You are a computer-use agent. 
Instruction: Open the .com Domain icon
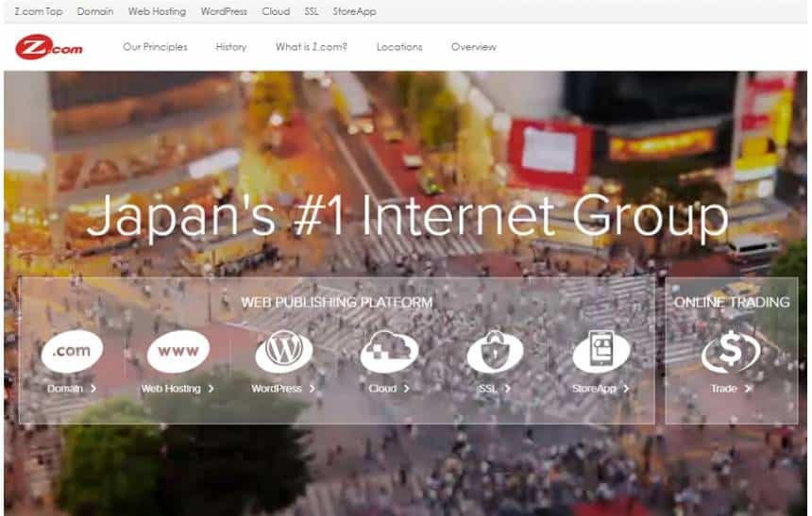(x=72, y=352)
